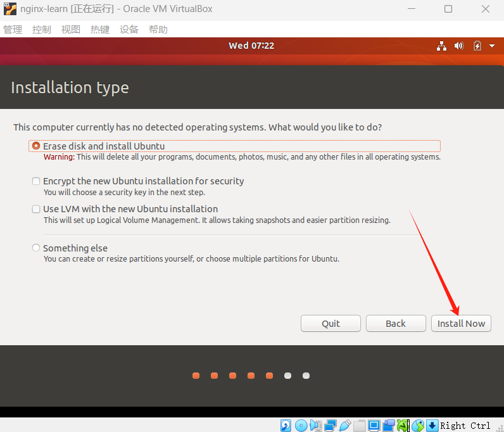
Task: Click the Ubuntu network connection icon
Action: [x=442, y=46]
